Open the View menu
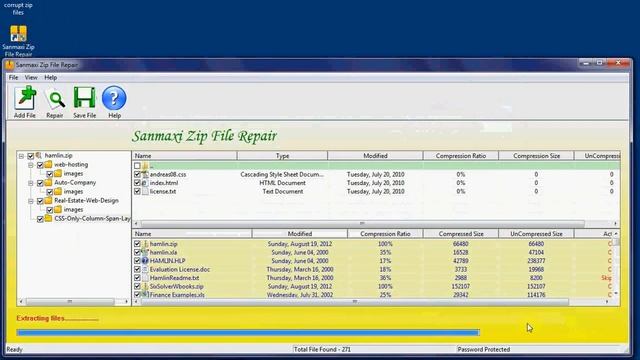The image size is (640, 360). pos(31,78)
